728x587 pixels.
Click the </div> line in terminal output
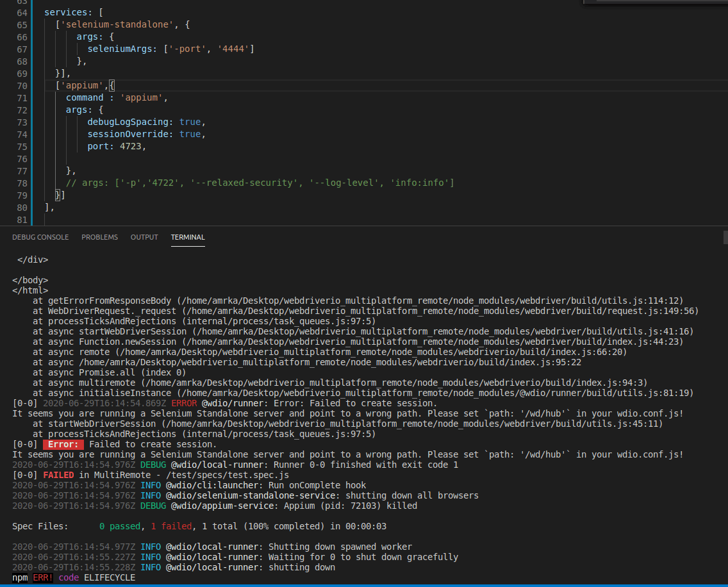(x=33, y=260)
